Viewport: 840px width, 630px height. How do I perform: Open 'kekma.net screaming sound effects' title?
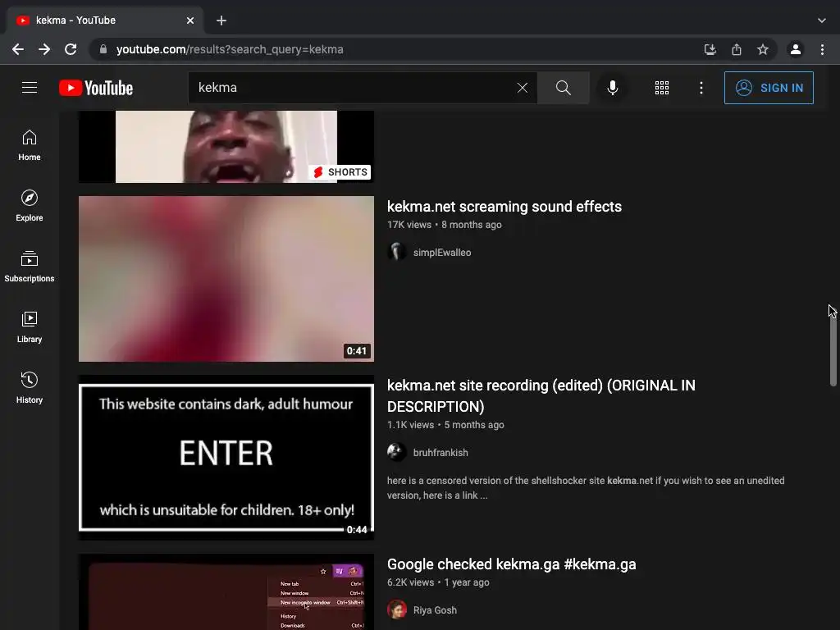click(x=504, y=207)
